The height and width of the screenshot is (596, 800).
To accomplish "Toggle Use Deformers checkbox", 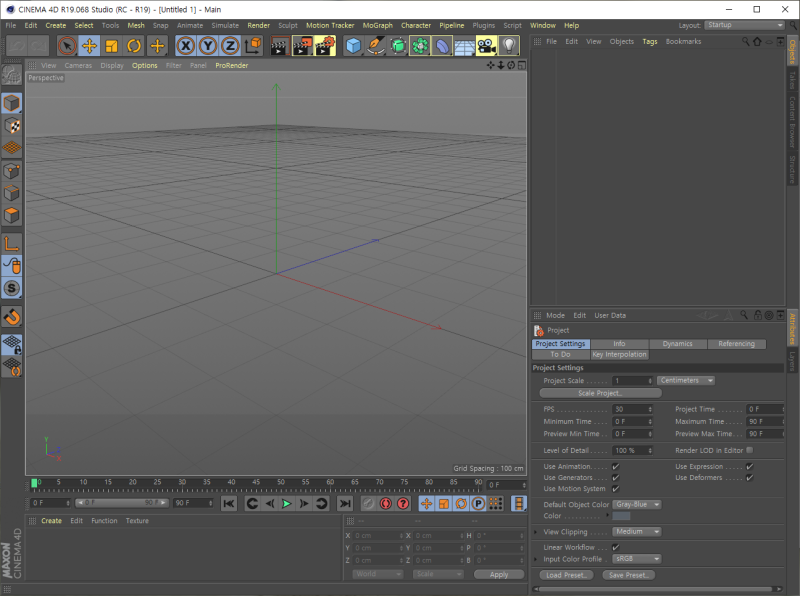I will [x=749, y=478].
